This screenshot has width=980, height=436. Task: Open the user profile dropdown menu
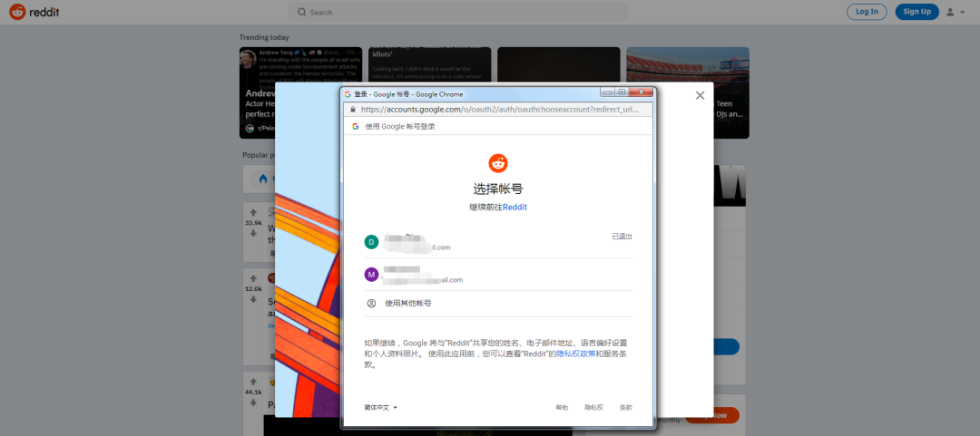pos(955,12)
